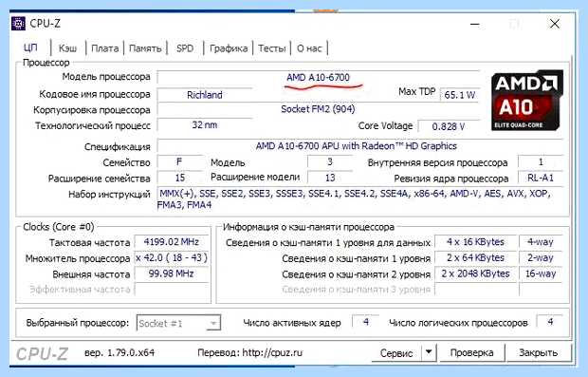Click the translation URL http://cpuz.ru
This screenshot has height=377, width=588.
tap(272, 352)
